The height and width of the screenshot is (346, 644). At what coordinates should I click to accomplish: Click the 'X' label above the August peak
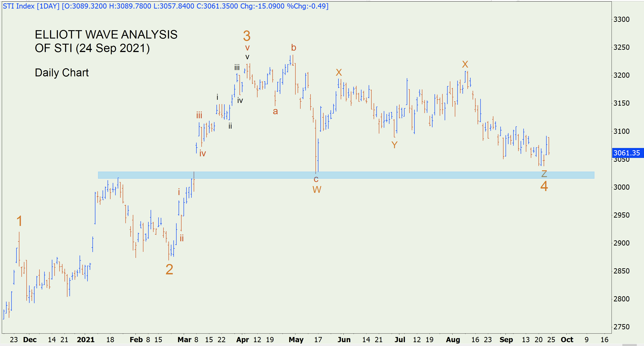tap(465, 64)
